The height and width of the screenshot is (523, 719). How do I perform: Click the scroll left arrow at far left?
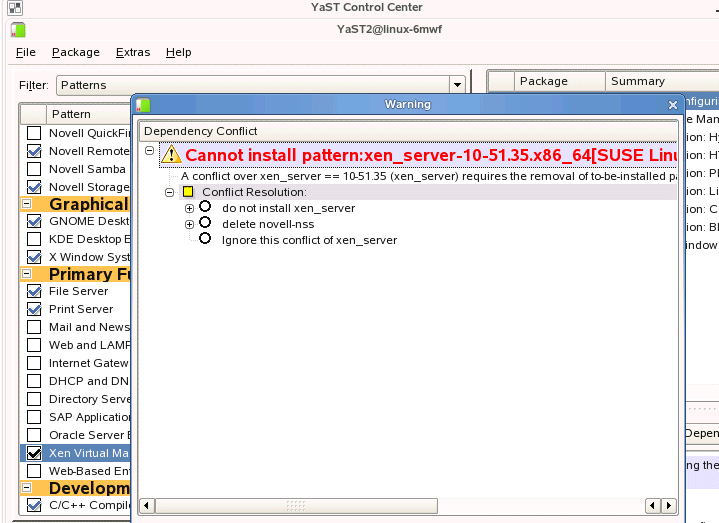pyautogui.click(x=146, y=506)
